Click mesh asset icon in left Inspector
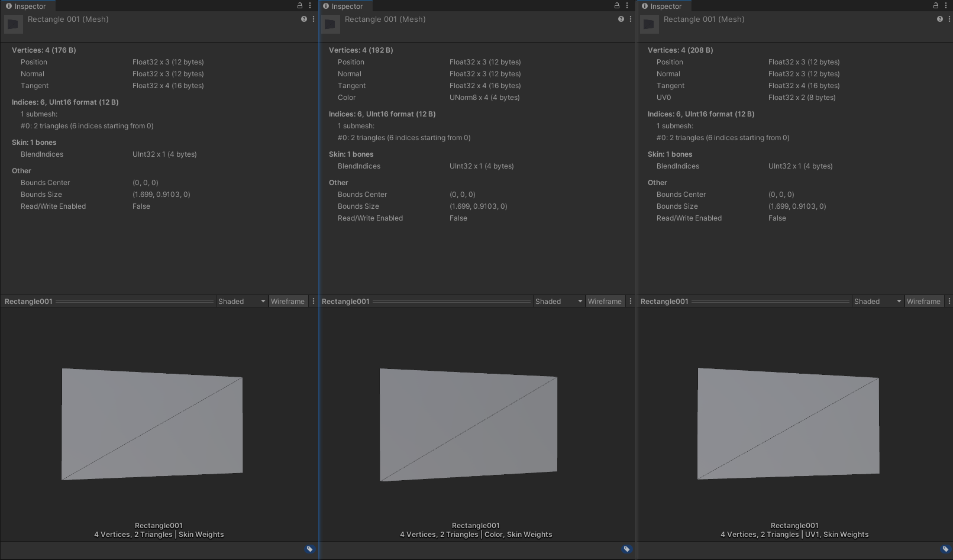This screenshot has width=953, height=560. click(14, 24)
